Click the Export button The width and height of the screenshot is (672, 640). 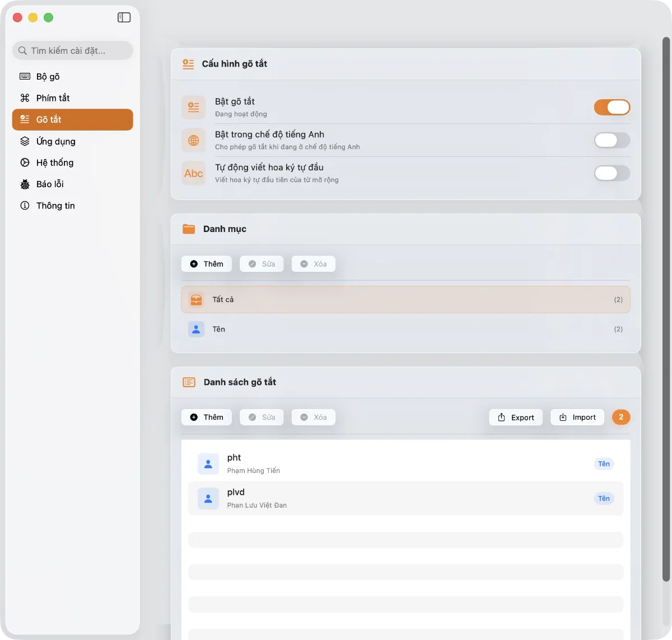click(516, 418)
